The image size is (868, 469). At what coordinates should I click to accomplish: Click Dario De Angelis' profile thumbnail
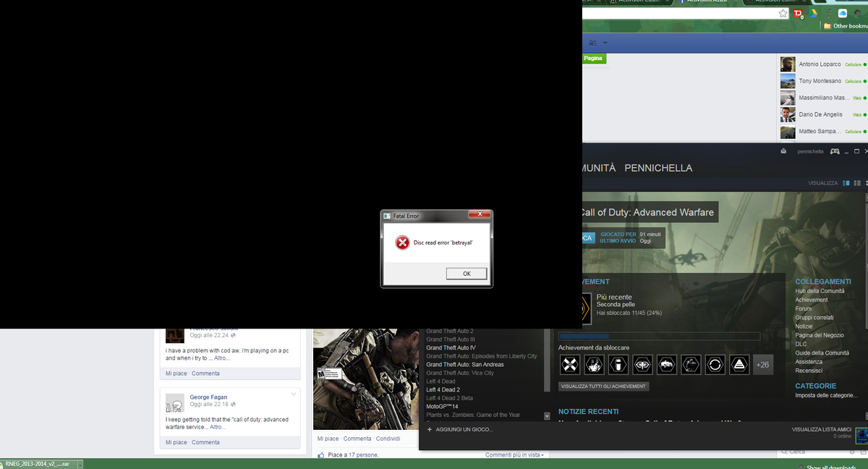pyautogui.click(x=788, y=114)
